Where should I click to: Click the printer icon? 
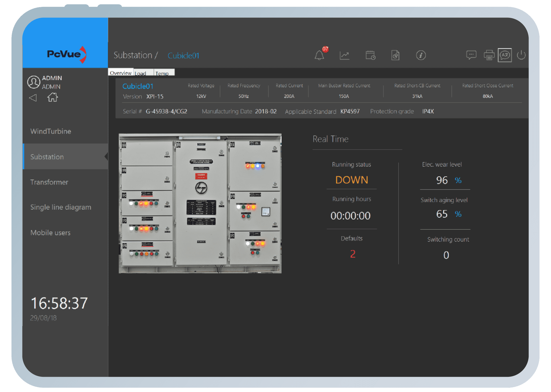[x=489, y=55]
